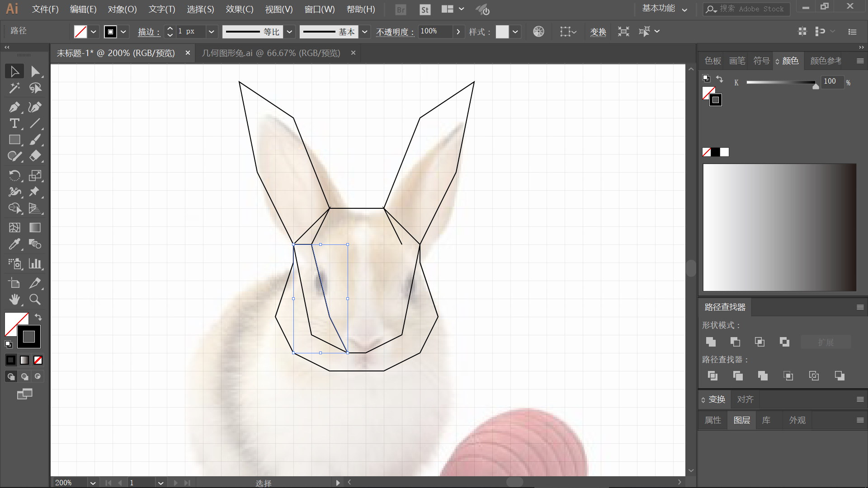Click the K grayscale slider

(780, 82)
